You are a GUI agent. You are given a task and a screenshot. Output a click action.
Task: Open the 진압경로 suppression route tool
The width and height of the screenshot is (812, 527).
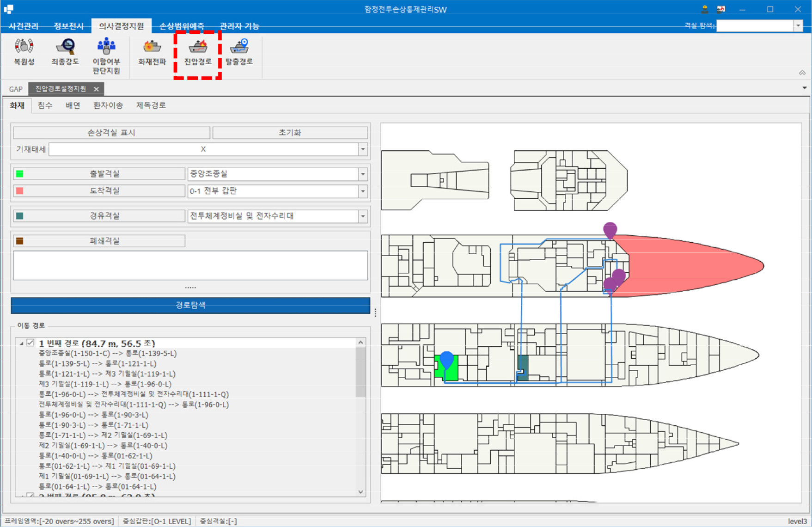198,52
